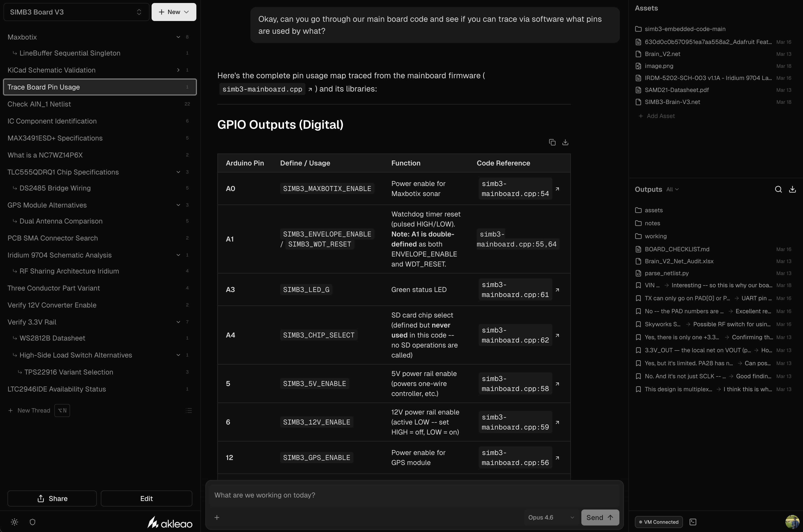Select the Check AIN_1 Netlist thread

click(39, 104)
